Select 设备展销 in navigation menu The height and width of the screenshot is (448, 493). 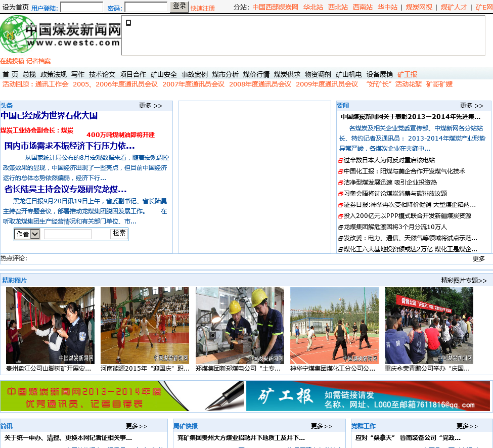click(380, 74)
